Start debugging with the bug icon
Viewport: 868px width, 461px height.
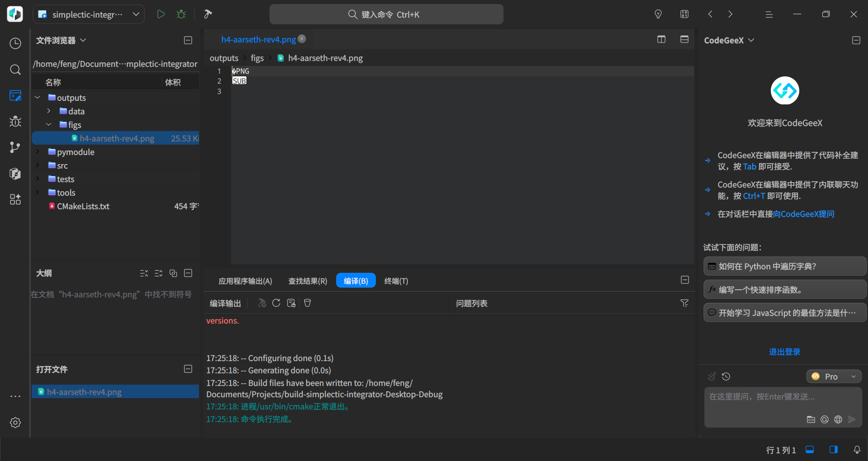181,14
